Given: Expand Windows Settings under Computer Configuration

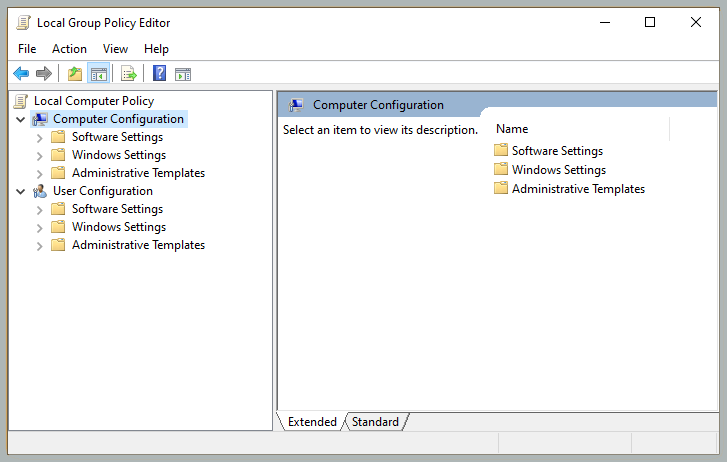Looking at the screenshot, I should [39, 156].
